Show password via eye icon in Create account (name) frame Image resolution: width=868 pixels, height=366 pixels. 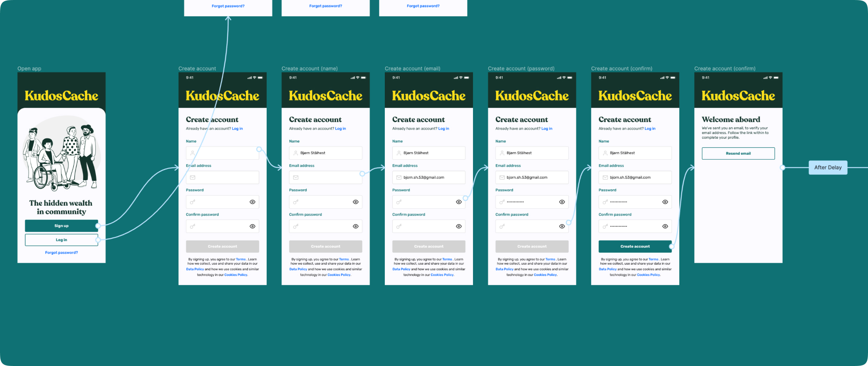355,202
